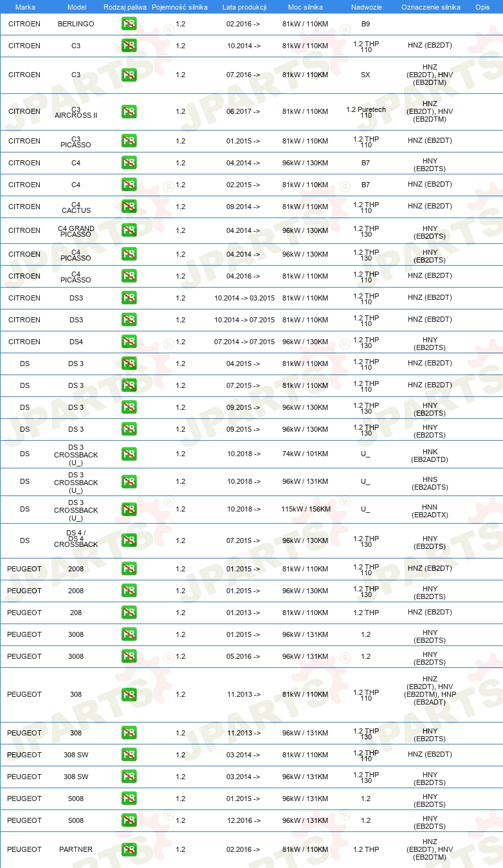Select the 07.2014 -> 07.2015 production date cell

[x=244, y=342]
